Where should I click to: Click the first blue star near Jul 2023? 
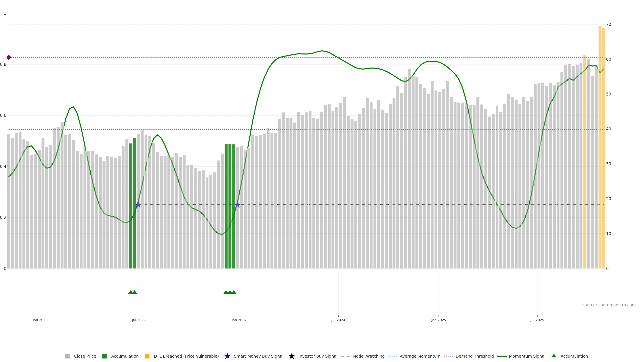click(138, 205)
